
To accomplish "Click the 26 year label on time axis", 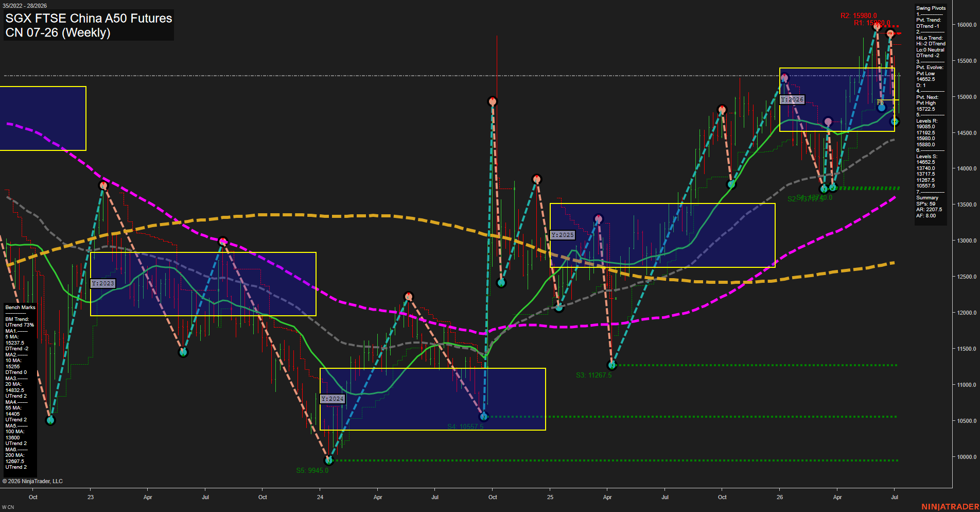I will point(780,497).
